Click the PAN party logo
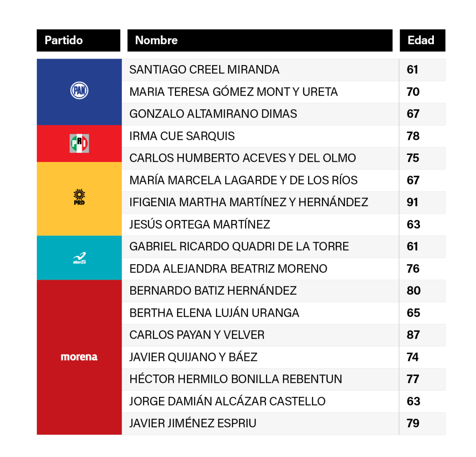476x457 pixels. point(79,91)
